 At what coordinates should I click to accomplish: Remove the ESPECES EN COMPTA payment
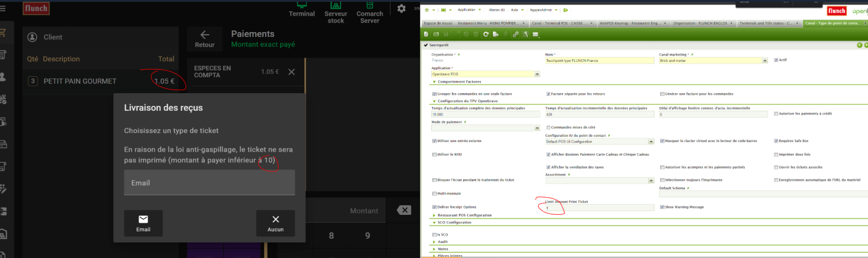tap(292, 72)
